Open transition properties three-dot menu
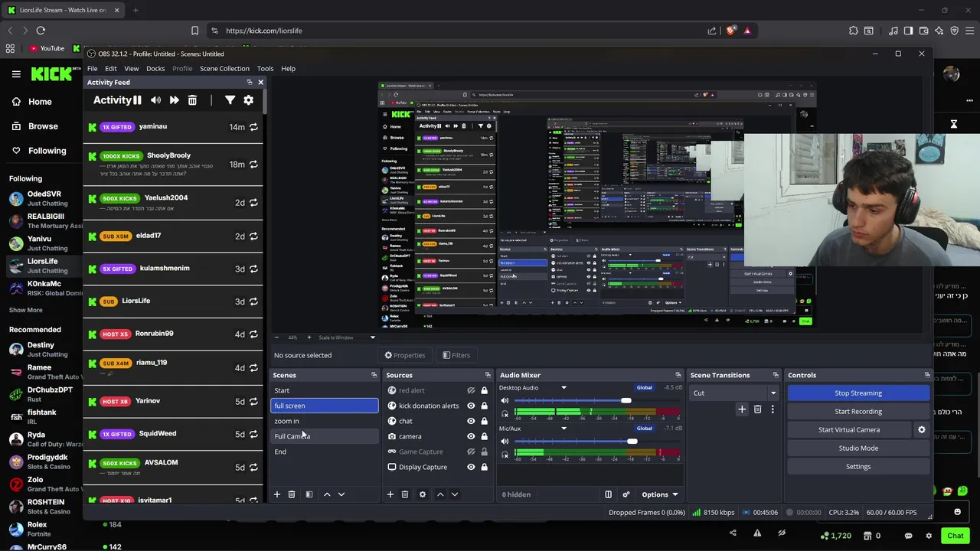The height and width of the screenshot is (551, 980). [x=773, y=409]
